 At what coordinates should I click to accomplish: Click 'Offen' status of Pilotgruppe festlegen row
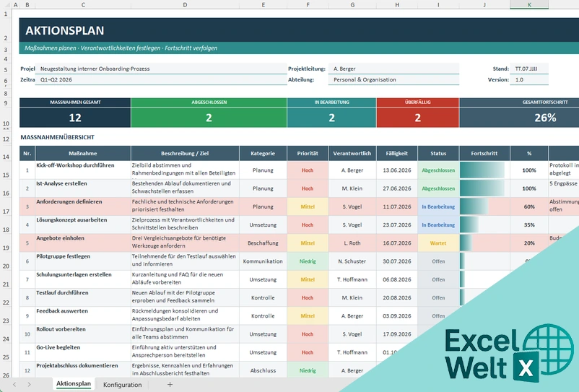click(438, 261)
